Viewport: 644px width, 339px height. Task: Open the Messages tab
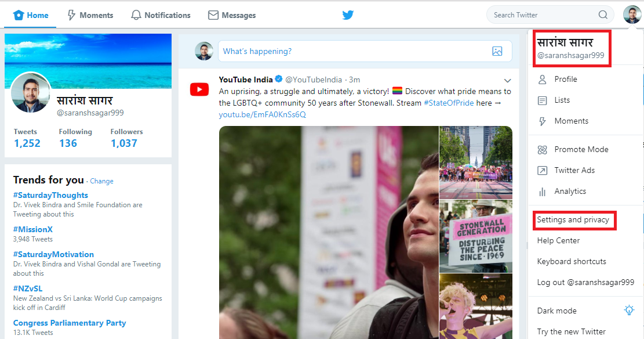tap(232, 15)
